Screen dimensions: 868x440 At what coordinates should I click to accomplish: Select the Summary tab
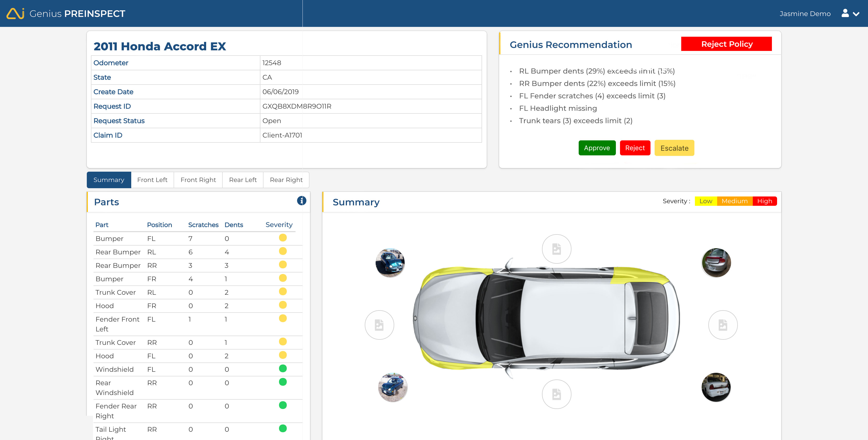[109, 180]
